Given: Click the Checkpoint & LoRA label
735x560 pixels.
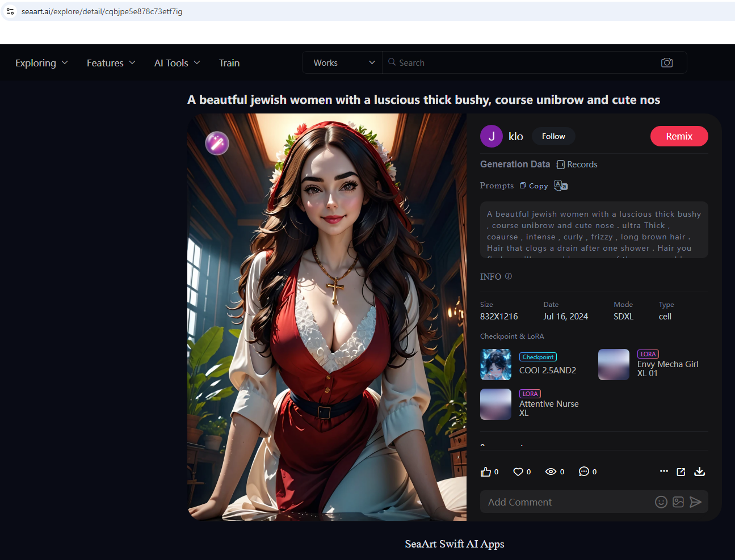Looking at the screenshot, I should (512, 336).
